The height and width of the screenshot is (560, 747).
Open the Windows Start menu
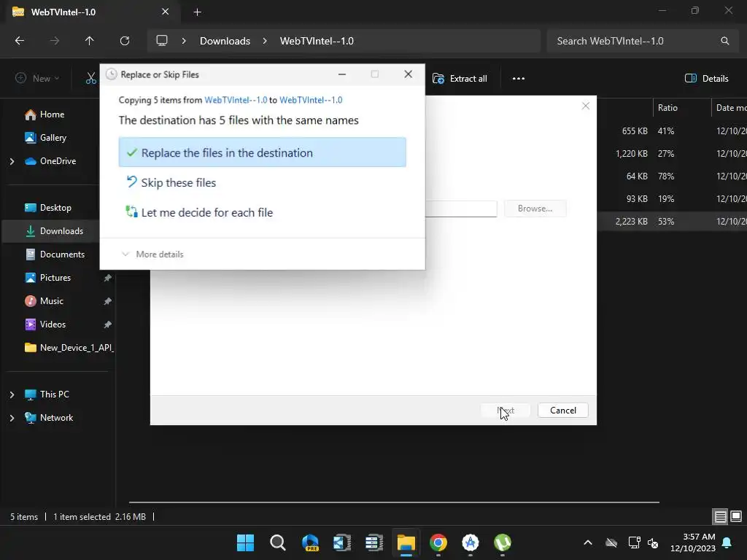coord(245,542)
